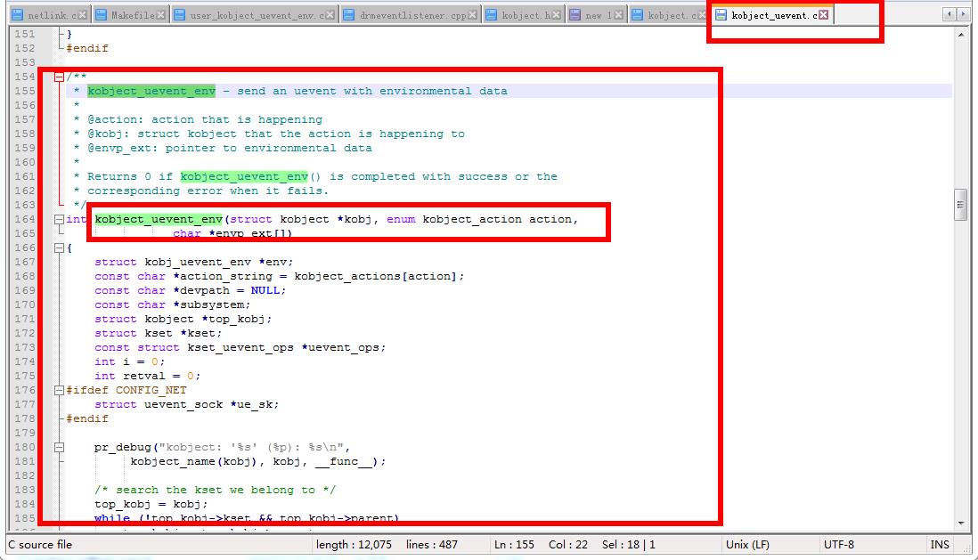Image resolution: width=978 pixels, height=560 pixels.
Task: Click the document icon on the Makefile tab
Action: tap(101, 14)
